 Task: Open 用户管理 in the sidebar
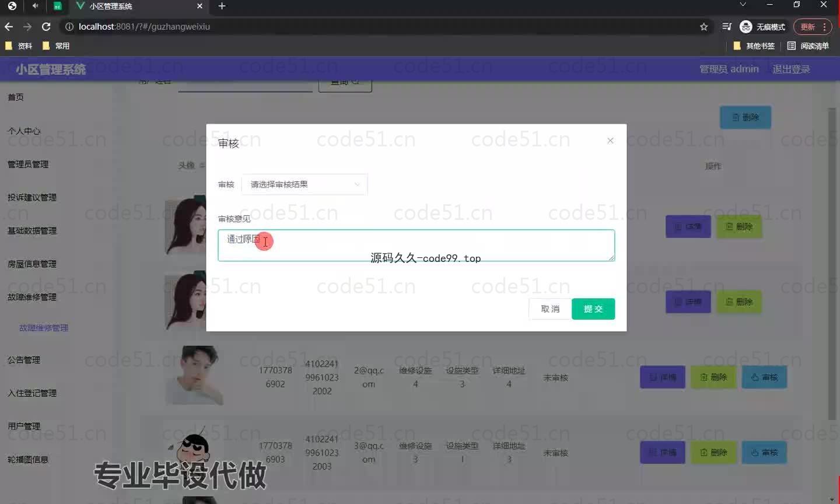[x=24, y=426]
